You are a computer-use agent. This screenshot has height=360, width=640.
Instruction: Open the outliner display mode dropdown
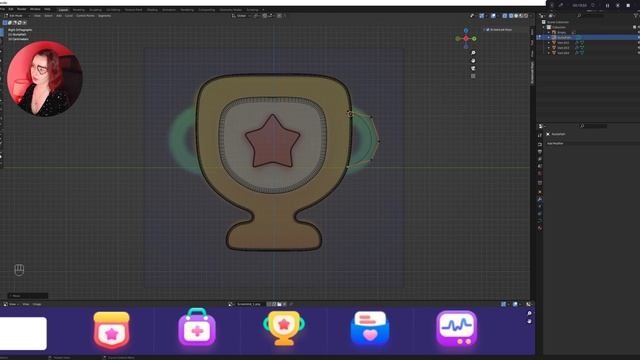pyautogui.click(x=552, y=16)
